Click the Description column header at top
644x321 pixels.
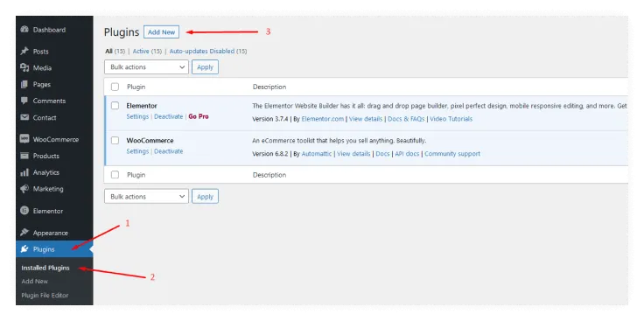point(269,87)
